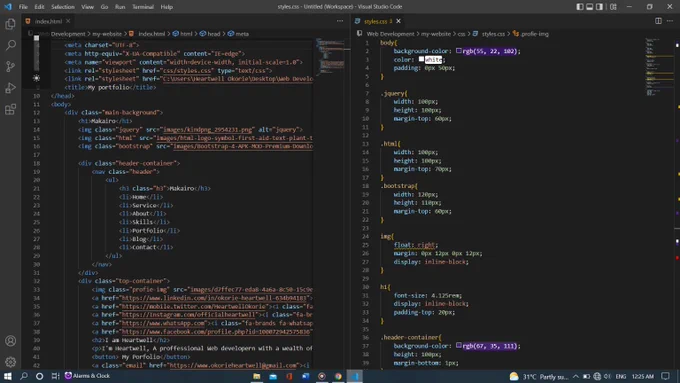The height and width of the screenshot is (383, 680).
Task: Click the styles.css editor's vertical scrollbar
Action: (x=677, y=203)
